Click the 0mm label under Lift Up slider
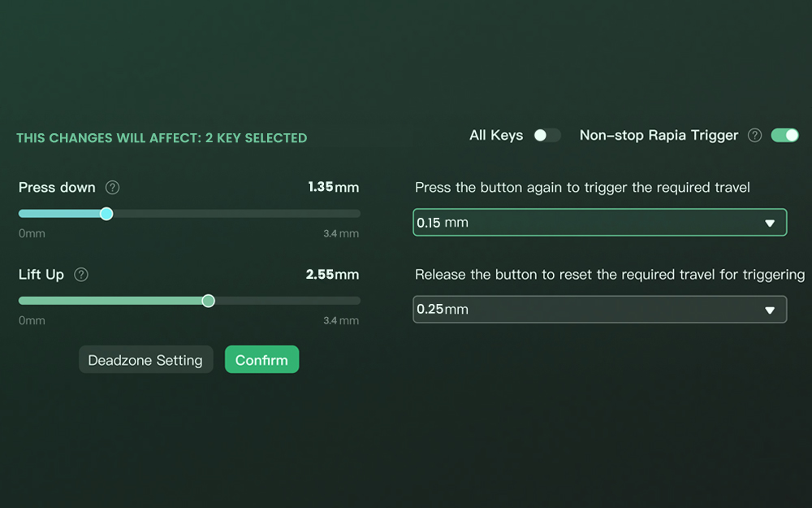 point(32,321)
